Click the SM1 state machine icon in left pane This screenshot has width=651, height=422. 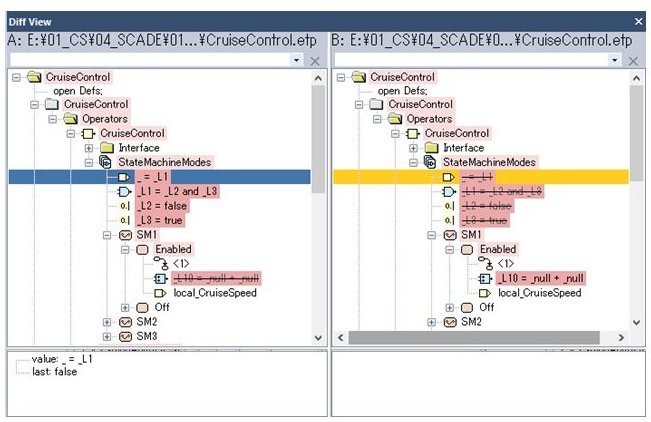(125, 235)
